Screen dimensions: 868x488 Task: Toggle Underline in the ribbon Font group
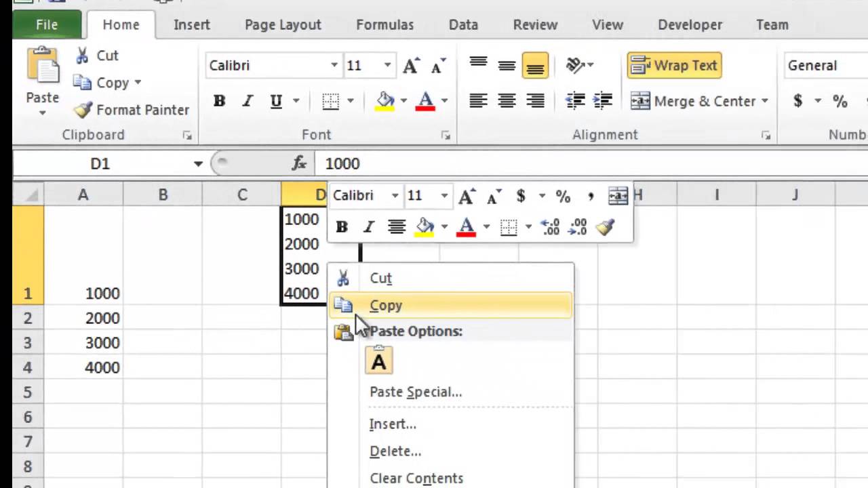pos(276,102)
